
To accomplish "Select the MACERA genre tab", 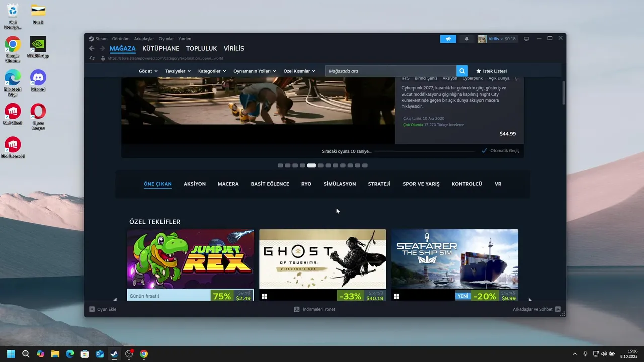I will pyautogui.click(x=228, y=184).
